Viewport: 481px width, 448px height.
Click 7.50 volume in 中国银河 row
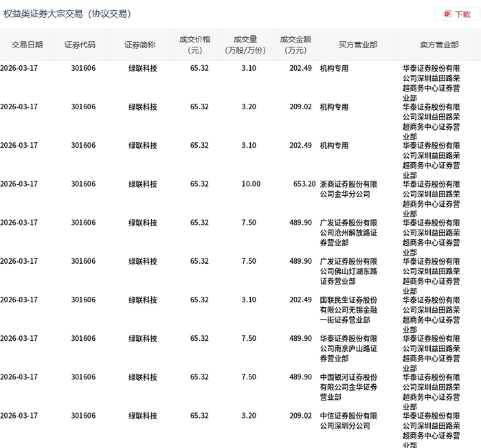249,377
